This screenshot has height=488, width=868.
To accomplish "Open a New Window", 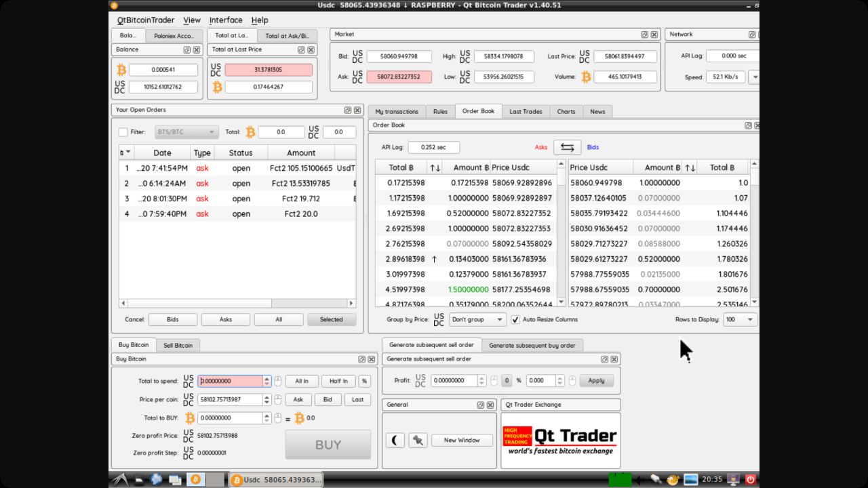I will click(462, 441).
